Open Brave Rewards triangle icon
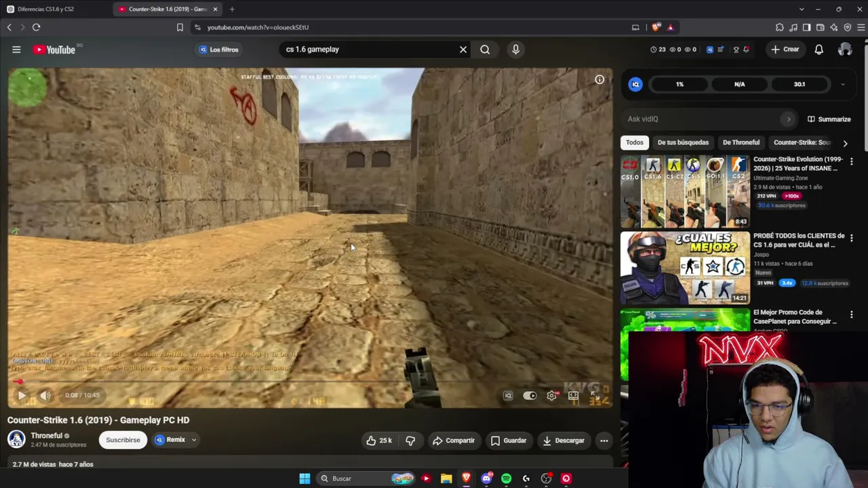The image size is (868, 488). (x=670, y=27)
